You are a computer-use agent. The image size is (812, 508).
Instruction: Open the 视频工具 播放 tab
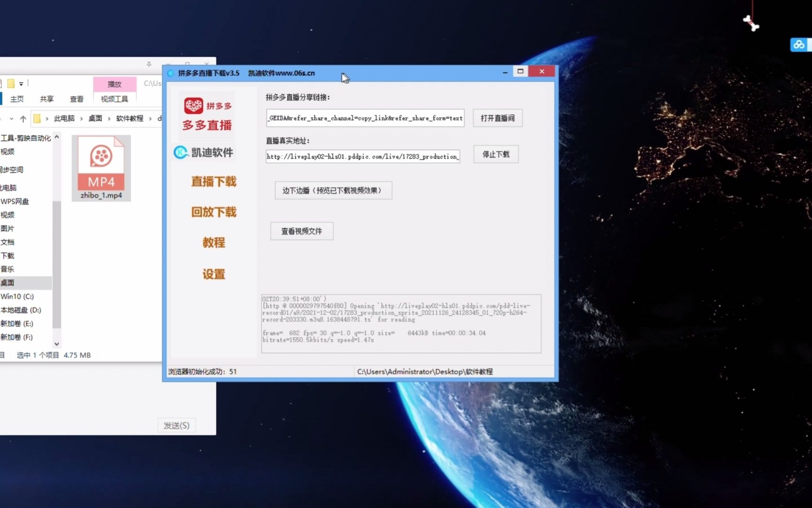114,84
